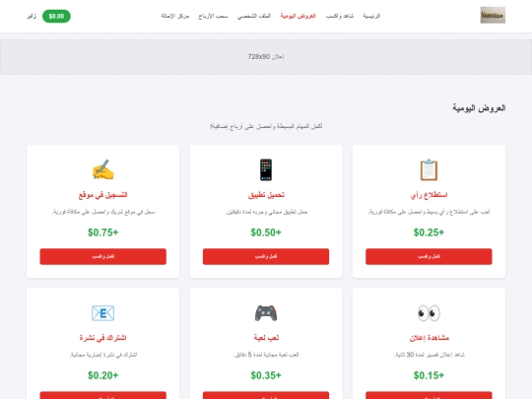Open مركز الإحالة referral center
Image resolution: width=532 pixels, height=399 pixels.
[175, 16]
